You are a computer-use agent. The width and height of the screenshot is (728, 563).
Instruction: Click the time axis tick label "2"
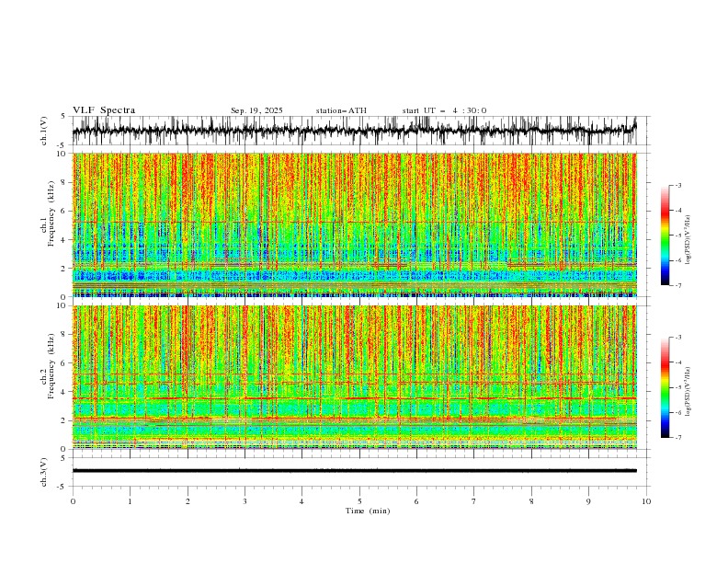tap(188, 501)
